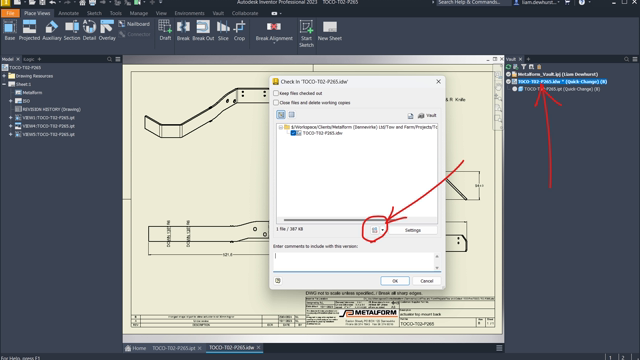Collapse the $/Workspace folder in the dialog tree
This screenshot has height=360, width=640.
[280, 127]
